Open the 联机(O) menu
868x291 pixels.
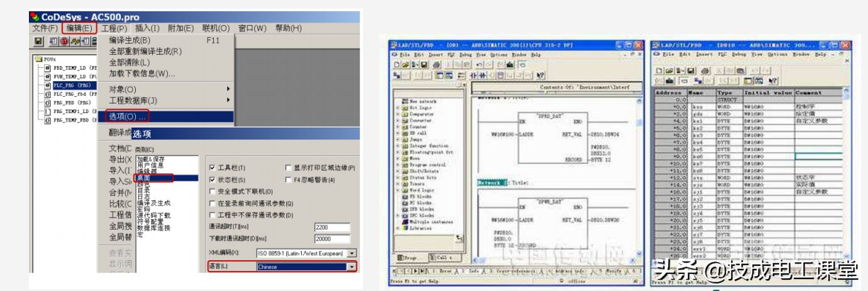coord(216,28)
